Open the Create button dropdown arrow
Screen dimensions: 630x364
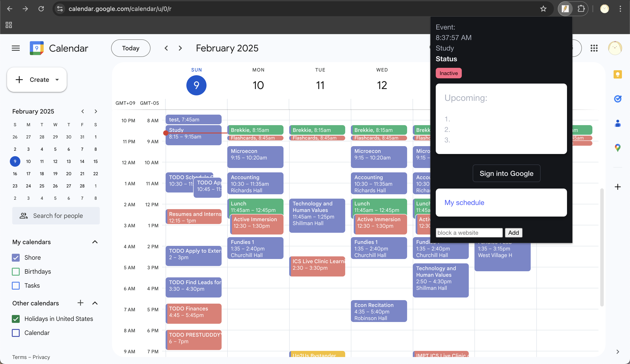point(57,80)
